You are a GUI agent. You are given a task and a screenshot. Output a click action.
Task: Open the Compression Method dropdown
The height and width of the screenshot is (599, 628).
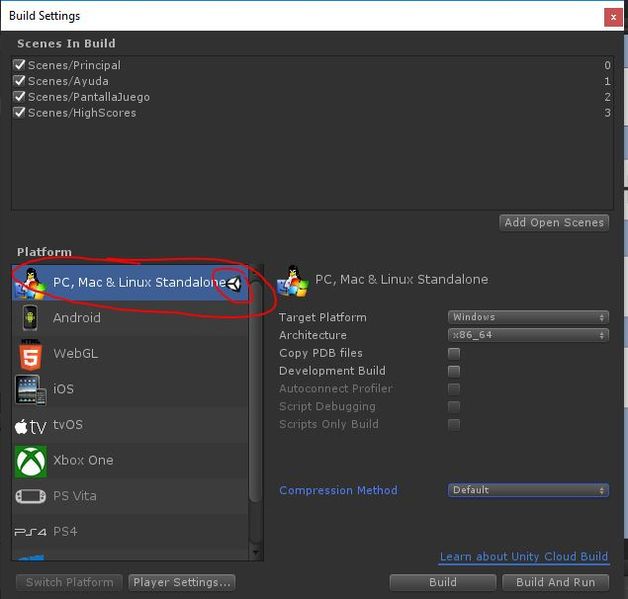[528, 490]
